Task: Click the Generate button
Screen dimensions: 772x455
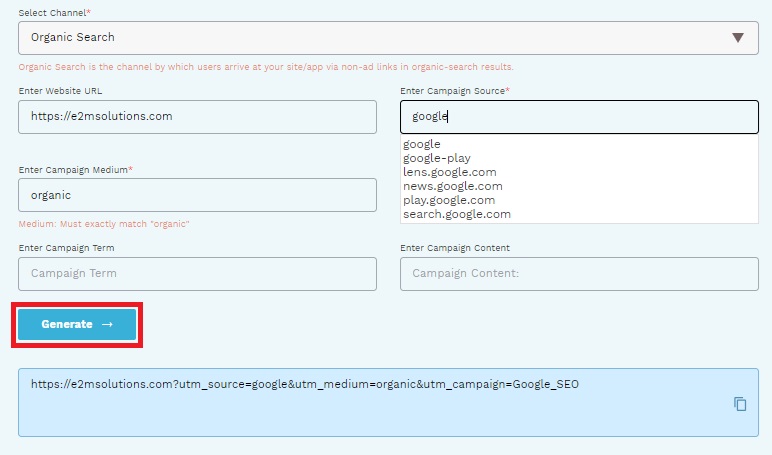Action: click(77, 325)
